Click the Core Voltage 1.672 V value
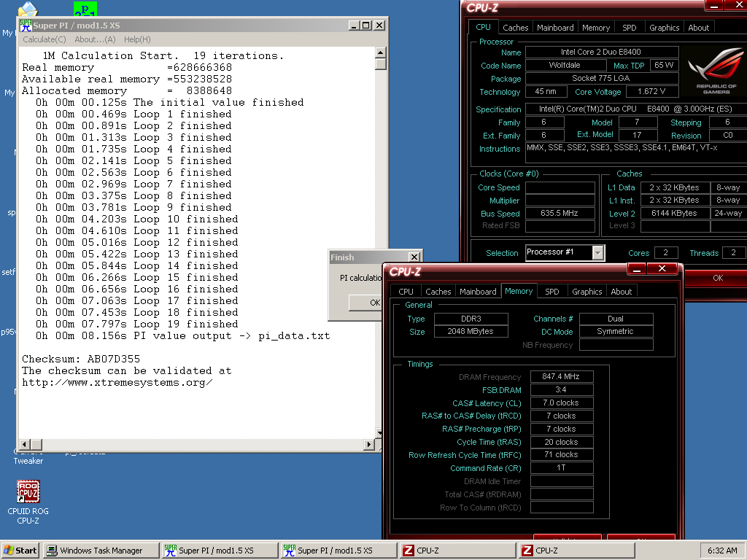Screen dimensions: 747x560 651,91
